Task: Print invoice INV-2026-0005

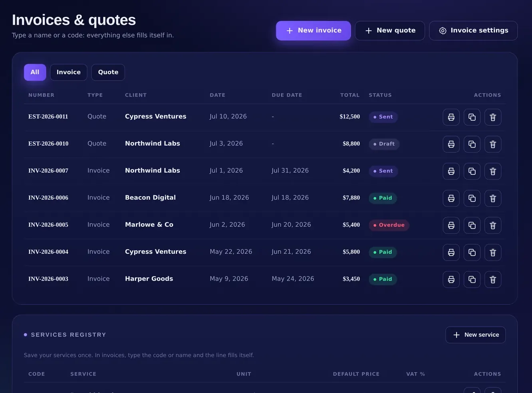Action: point(451,225)
